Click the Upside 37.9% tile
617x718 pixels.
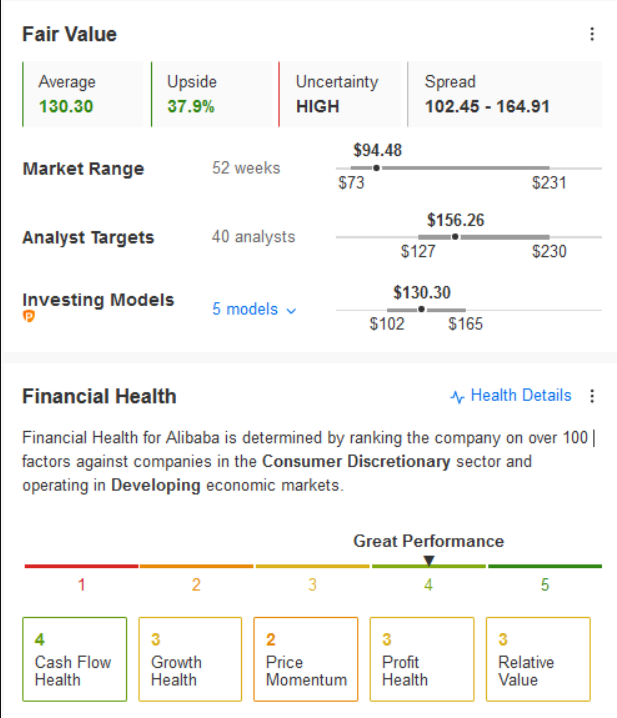(214, 94)
